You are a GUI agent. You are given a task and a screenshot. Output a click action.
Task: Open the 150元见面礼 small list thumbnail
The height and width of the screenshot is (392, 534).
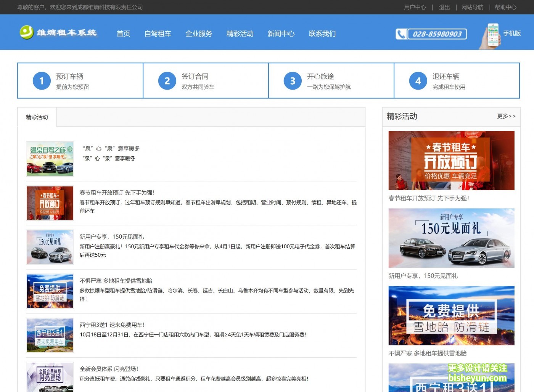(x=50, y=247)
